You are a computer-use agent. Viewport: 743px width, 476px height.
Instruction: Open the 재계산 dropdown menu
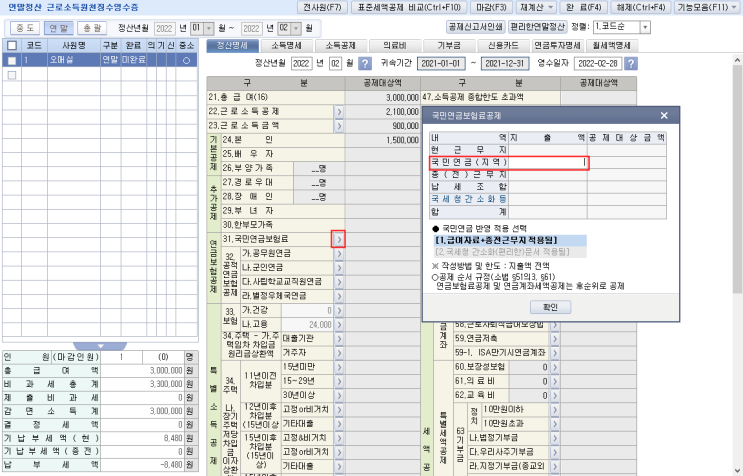536,8
